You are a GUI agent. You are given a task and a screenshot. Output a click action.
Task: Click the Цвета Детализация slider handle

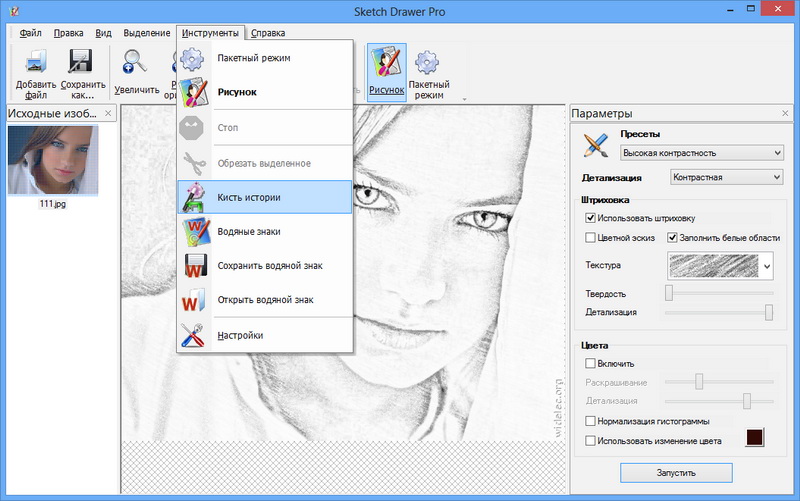pos(747,401)
